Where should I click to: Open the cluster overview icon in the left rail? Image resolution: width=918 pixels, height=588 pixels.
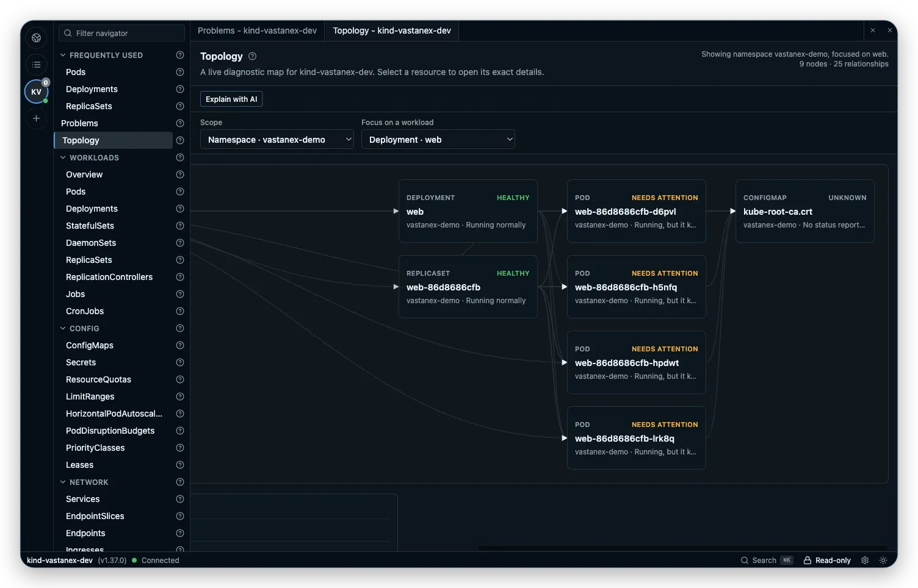coord(37,38)
